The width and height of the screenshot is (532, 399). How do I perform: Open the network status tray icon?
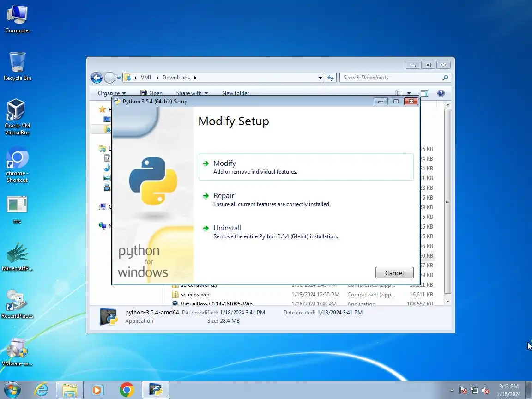[474, 391]
